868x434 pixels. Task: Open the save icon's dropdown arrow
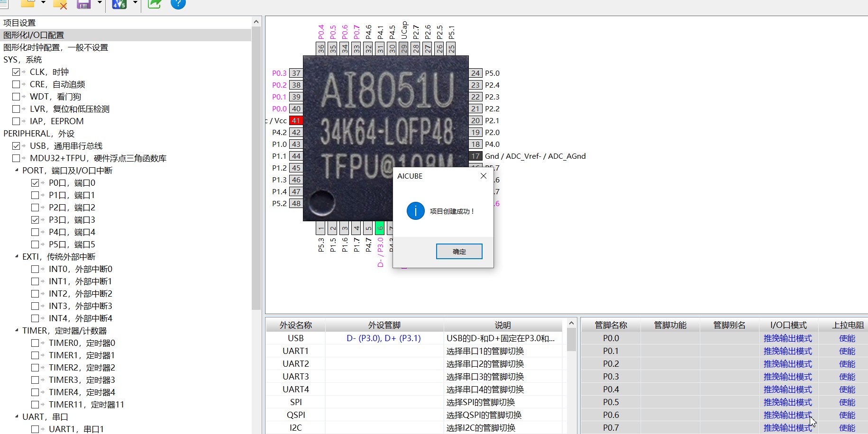click(x=100, y=5)
